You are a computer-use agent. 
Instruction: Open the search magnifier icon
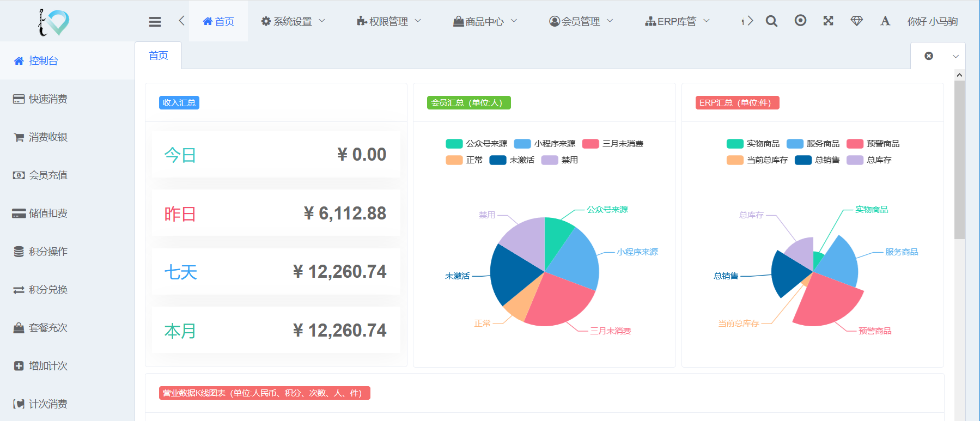pyautogui.click(x=771, y=21)
